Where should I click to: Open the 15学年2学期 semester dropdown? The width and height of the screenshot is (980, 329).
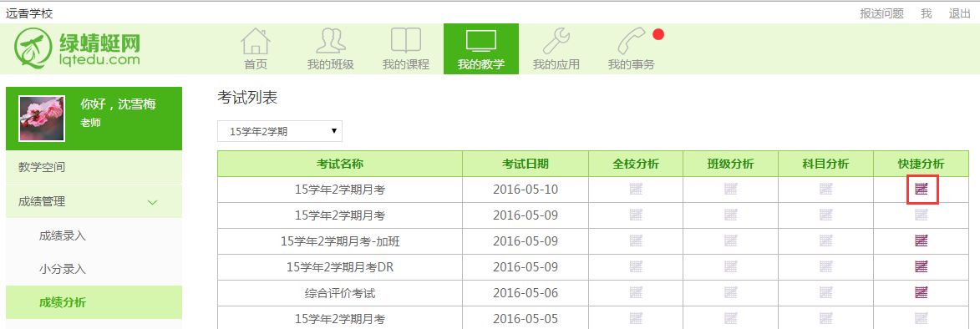pos(280,131)
